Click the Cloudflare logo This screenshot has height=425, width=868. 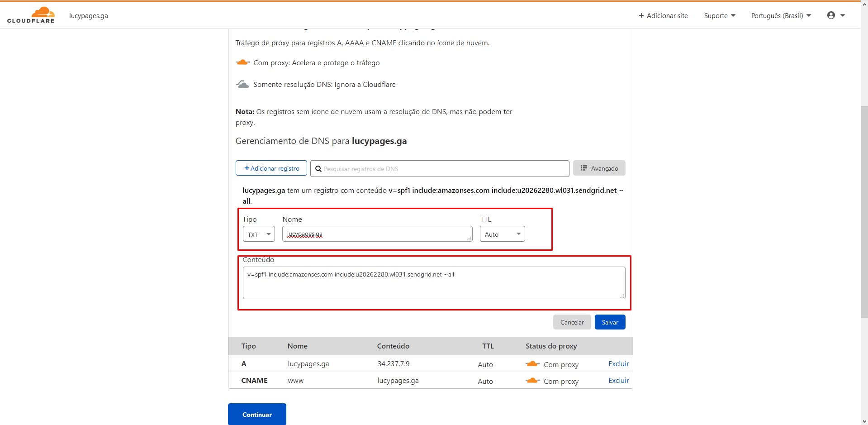click(31, 15)
